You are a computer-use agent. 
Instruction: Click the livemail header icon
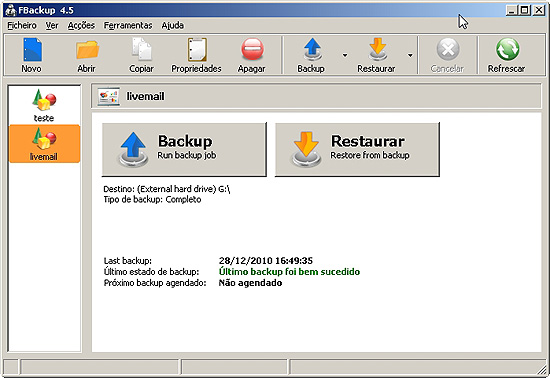(108, 96)
